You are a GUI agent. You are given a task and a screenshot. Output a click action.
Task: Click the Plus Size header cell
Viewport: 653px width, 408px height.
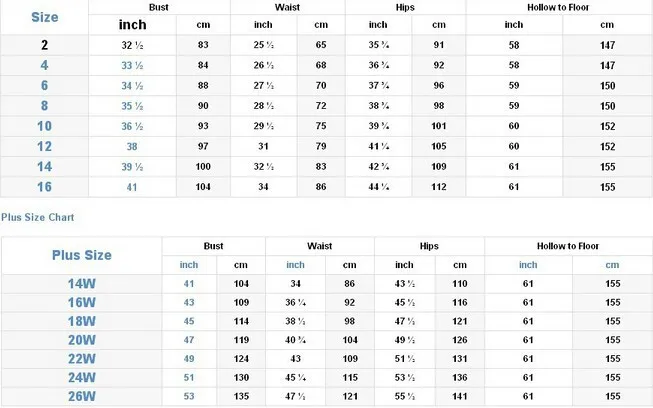[x=82, y=255]
